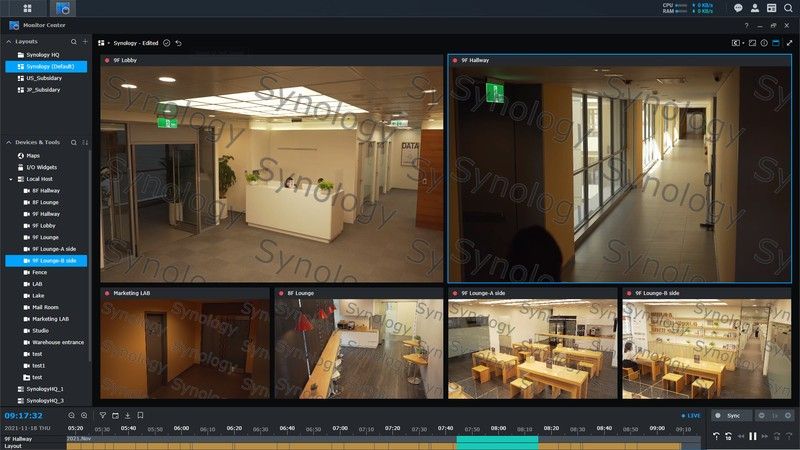The image size is (800, 450).
Task: Click the top-right global search magnifier
Action: coord(788,8)
